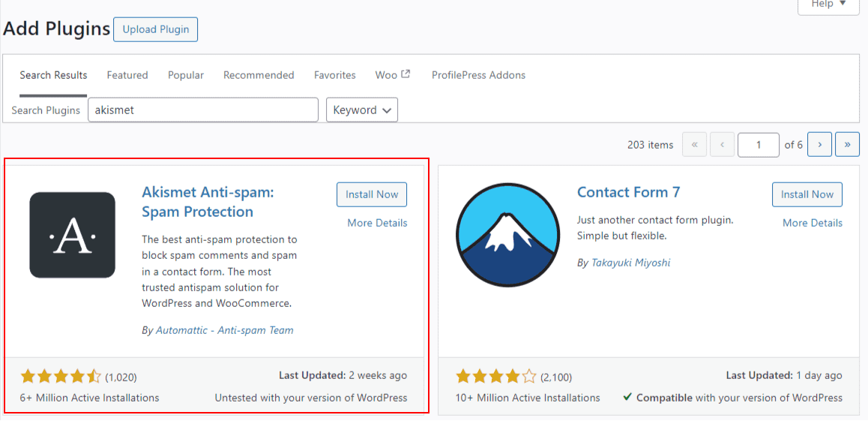
Task: Click the Contact Form 7 star rating
Action: pyautogui.click(x=496, y=377)
